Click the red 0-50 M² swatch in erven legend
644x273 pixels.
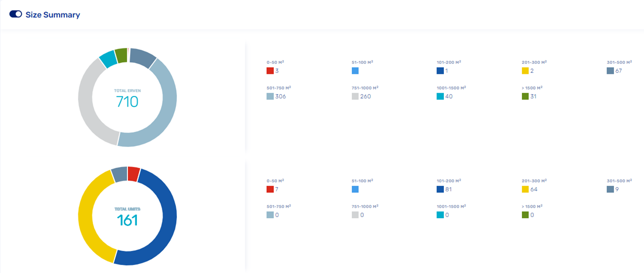(270, 71)
